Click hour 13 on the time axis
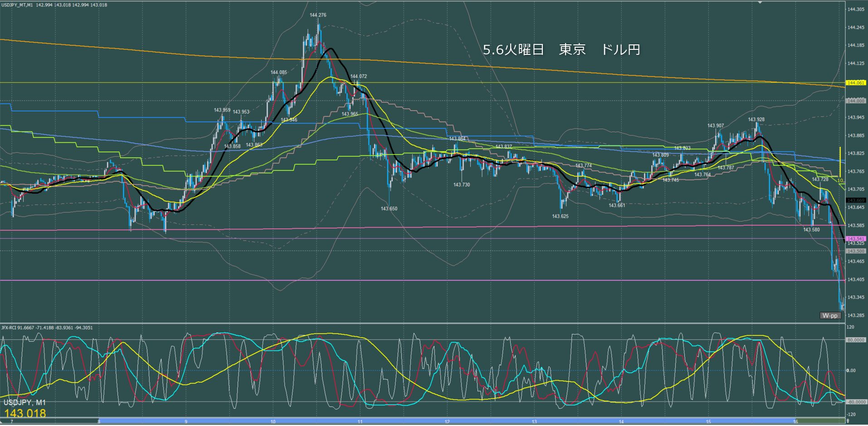 [x=534, y=422]
